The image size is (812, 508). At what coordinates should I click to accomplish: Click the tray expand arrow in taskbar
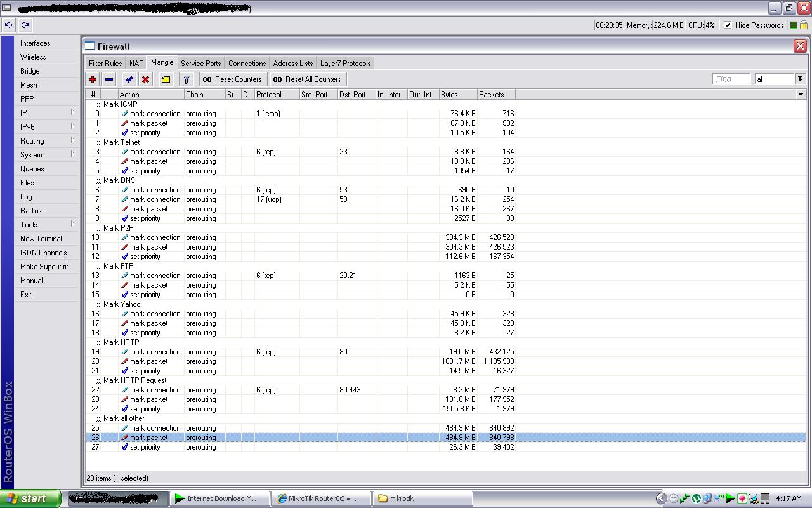tap(660, 498)
